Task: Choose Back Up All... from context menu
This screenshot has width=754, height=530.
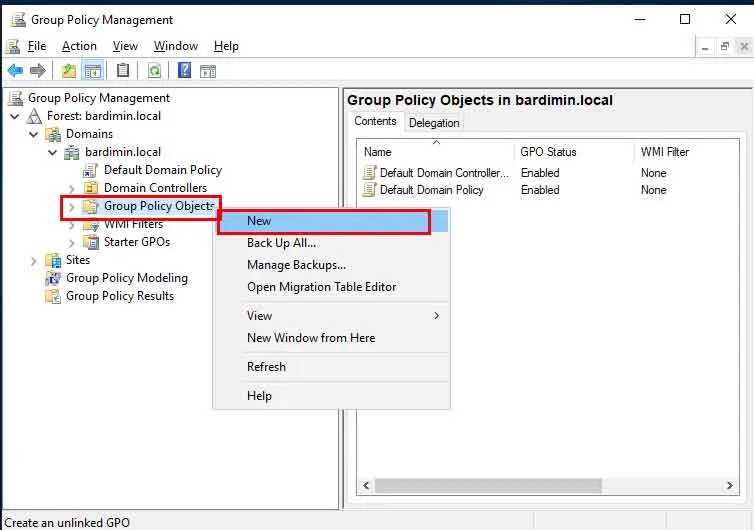Action: coord(332,243)
